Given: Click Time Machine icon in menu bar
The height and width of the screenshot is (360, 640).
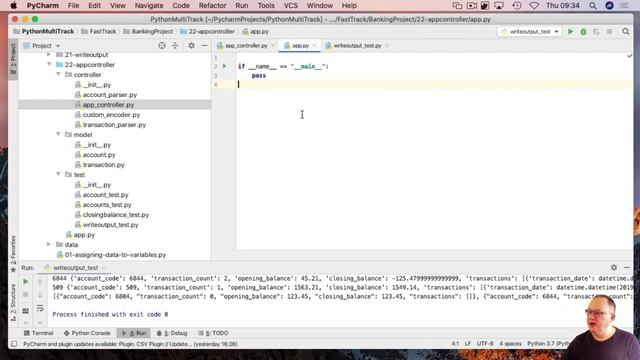Looking at the screenshot, I should click(x=517, y=6).
